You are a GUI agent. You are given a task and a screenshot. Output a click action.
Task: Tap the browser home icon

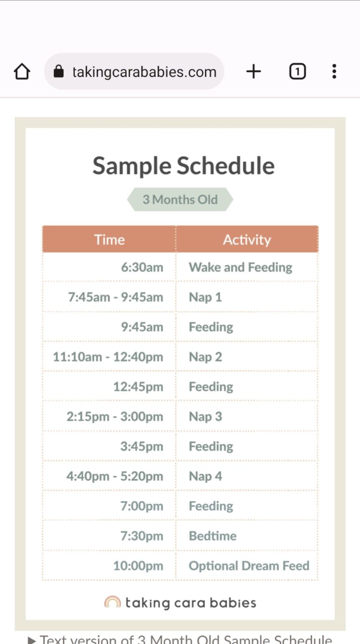point(22,72)
